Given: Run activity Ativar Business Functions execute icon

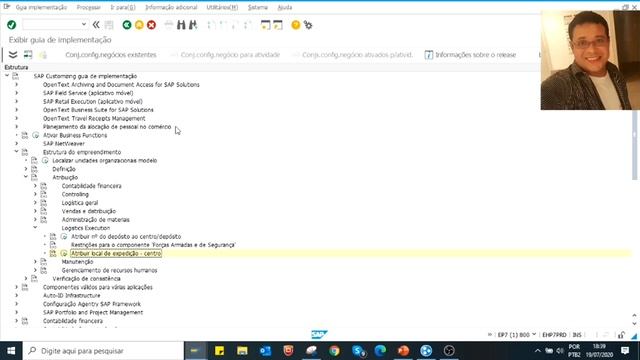Looking at the screenshot, I should click(36, 135).
